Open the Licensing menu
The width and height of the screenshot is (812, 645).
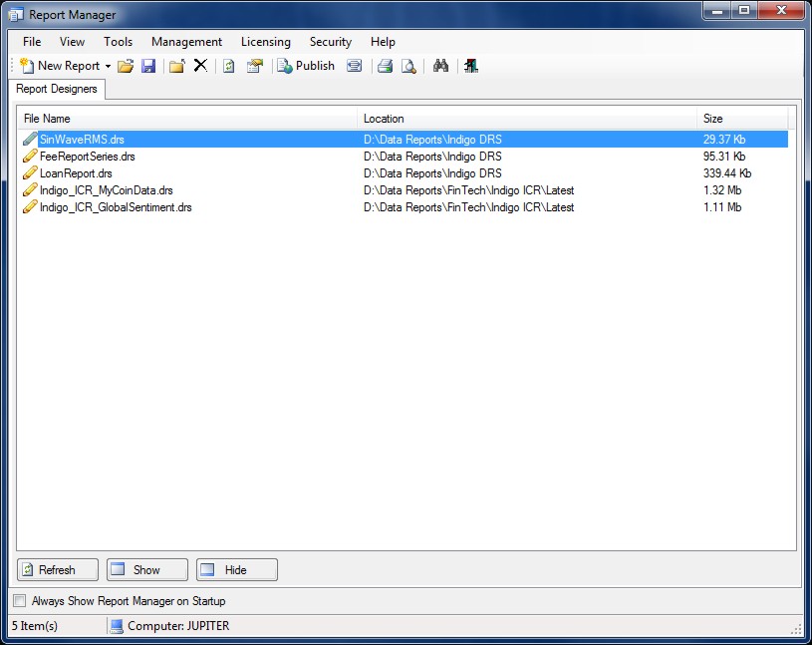[x=266, y=42]
